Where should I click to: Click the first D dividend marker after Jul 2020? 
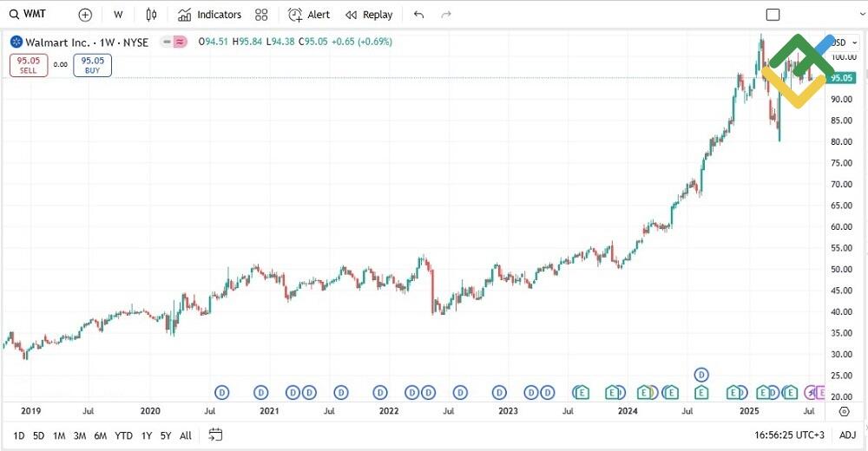(x=222, y=393)
